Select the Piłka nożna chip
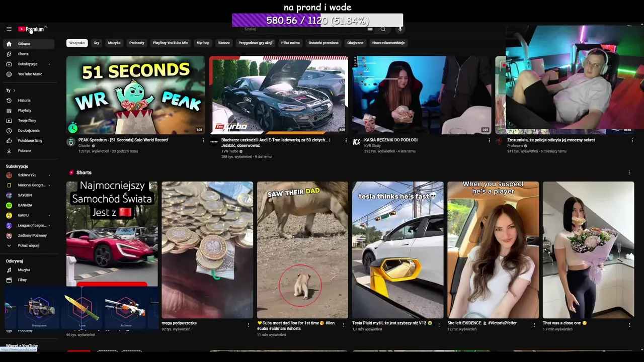Viewport: 644px width, 362px height. [x=290, y=43]
